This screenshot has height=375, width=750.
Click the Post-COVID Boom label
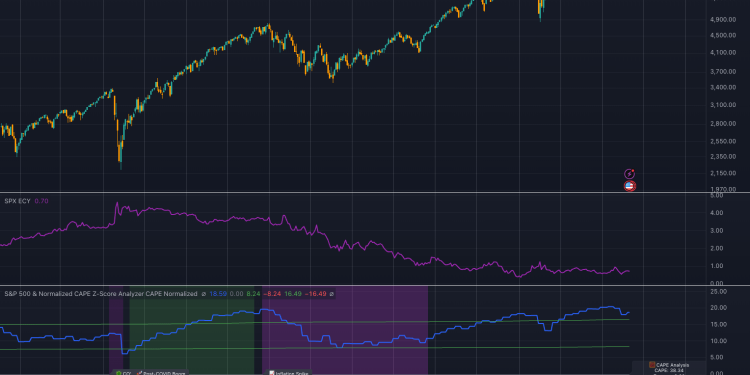point(161,373)
